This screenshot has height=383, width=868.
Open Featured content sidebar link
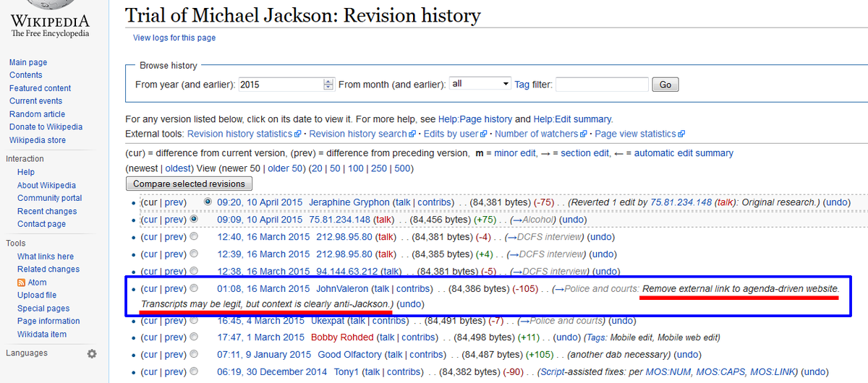[41, 88]
